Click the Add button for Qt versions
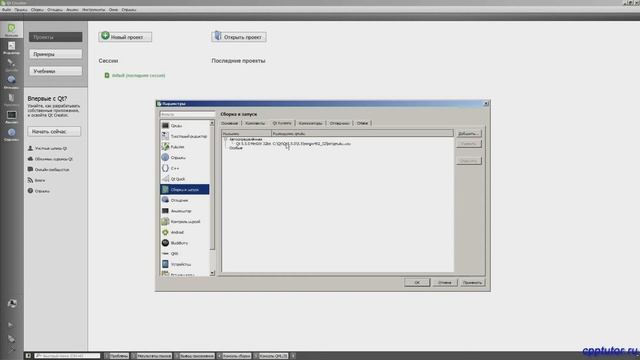 (469, 133)
